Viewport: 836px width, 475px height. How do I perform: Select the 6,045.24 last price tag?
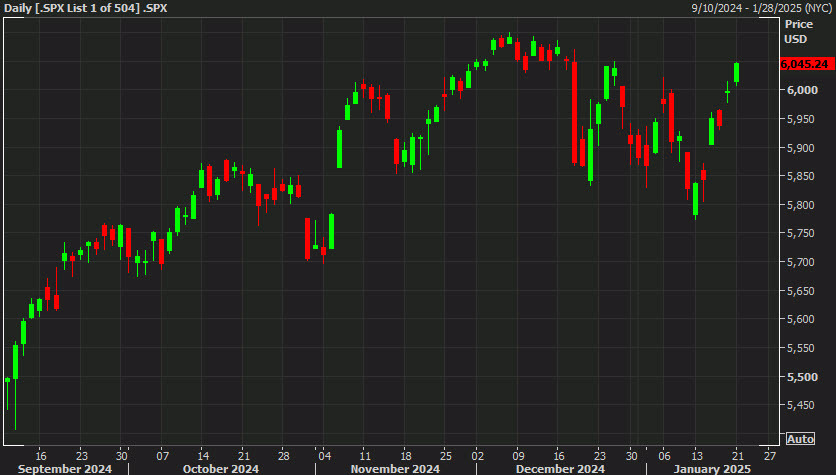click(807, 64)
